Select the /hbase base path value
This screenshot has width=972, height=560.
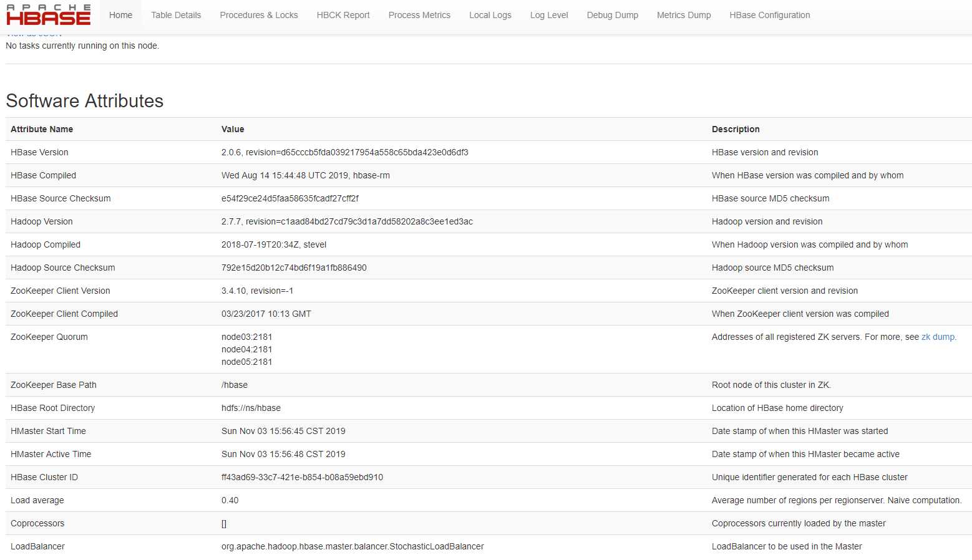[235, 385]
